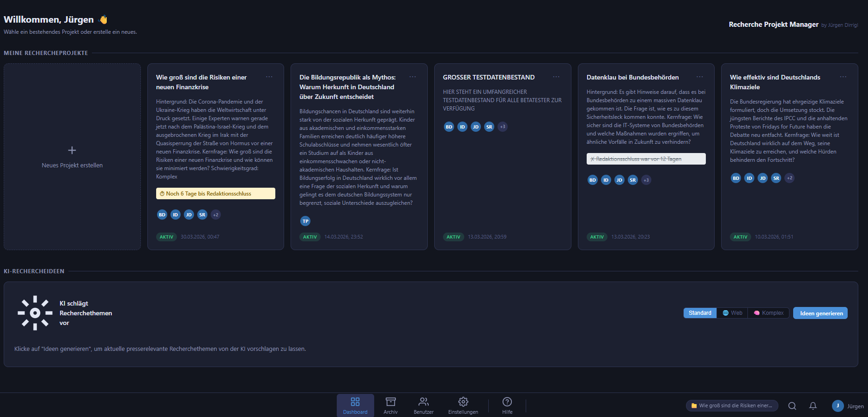
Task: Open three-dot menu on Datenklau card
Action: tap(700, 77)
